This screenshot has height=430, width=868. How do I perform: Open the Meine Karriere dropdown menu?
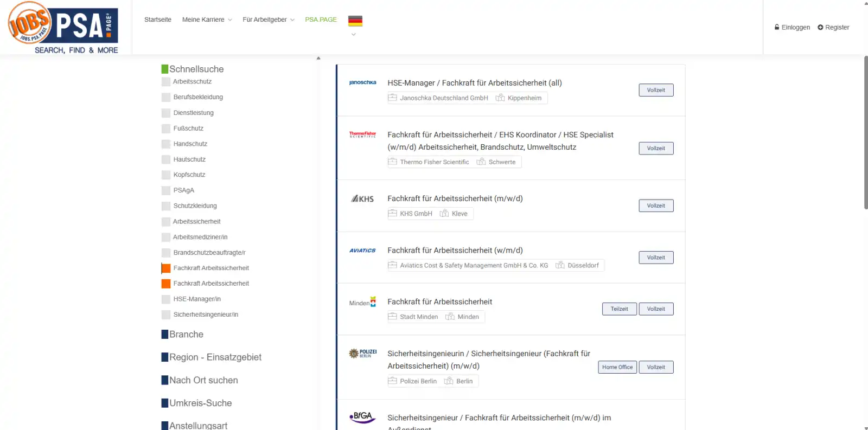207,20
